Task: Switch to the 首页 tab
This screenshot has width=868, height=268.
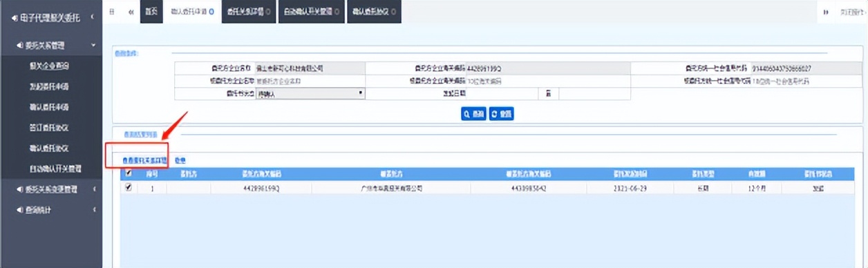Action: click(x=151, y=12)
